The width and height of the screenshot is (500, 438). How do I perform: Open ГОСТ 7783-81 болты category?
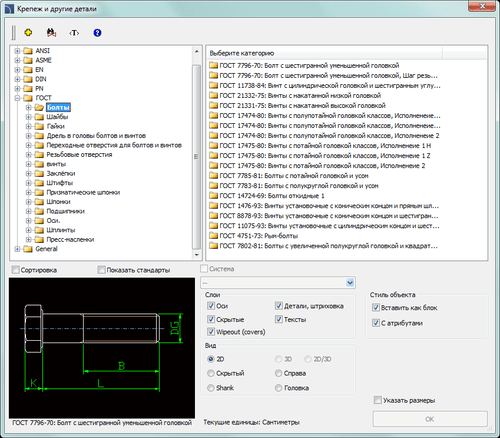tap(294, 186)
